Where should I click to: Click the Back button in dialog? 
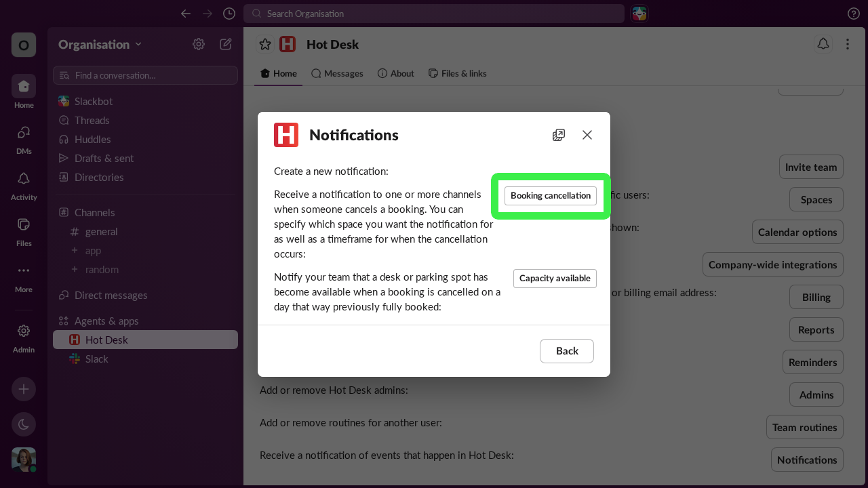tap(567, 351)
